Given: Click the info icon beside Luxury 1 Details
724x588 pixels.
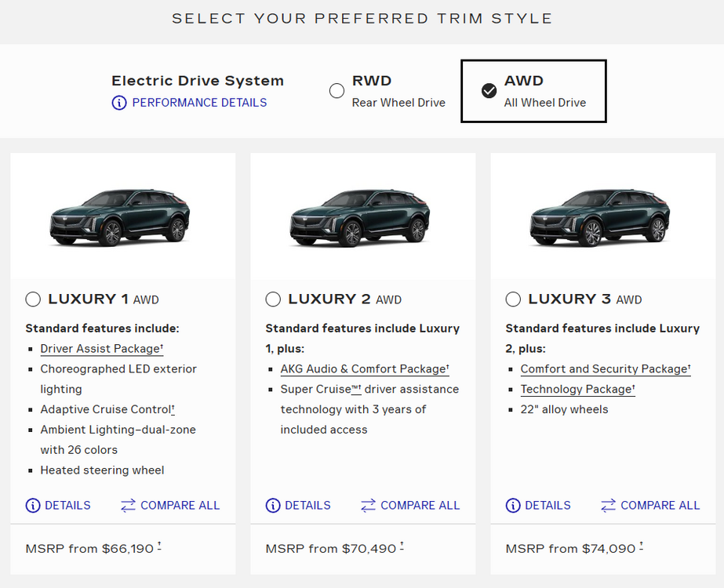Looking at the screenshot, I should click(x=33, y=506).
